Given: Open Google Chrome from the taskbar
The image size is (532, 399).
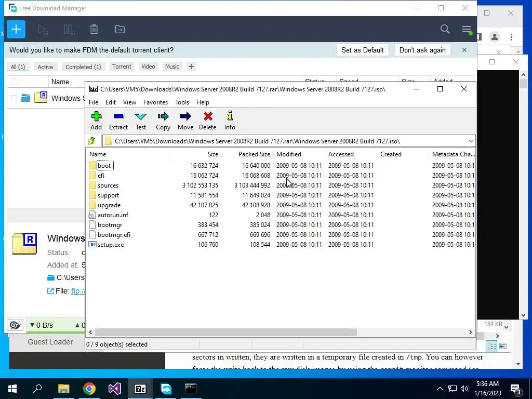Looking at the screenshot, I should pos(89,389).
